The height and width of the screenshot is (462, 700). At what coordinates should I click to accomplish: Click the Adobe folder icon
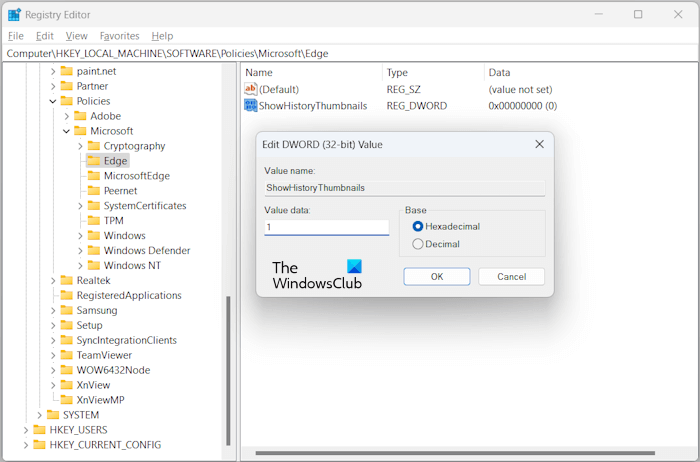pyautogui.click(x=80, y=116)
